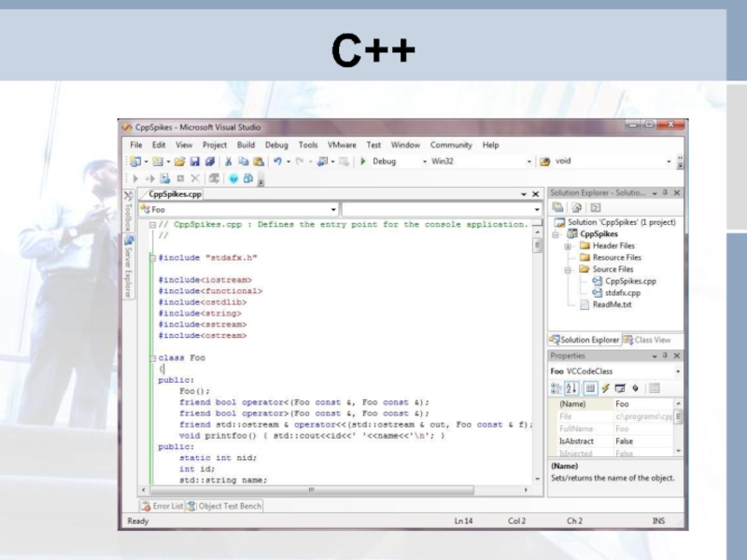Toggle the Categorized view in Properties
747x560 pixels.
point(557,387)
